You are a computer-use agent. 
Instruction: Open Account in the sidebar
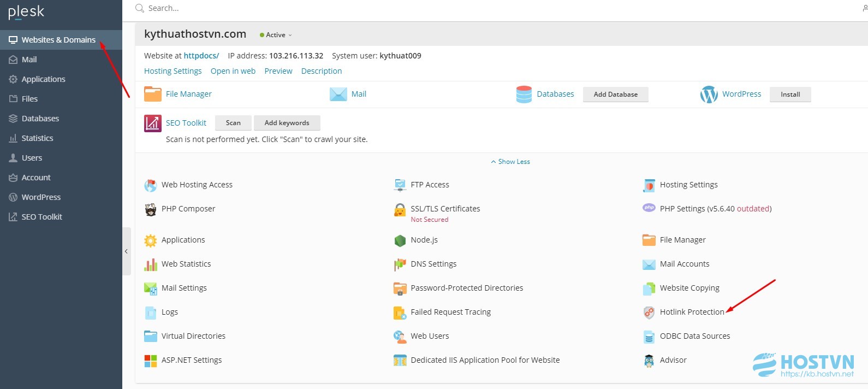click(x=61, y=178)
